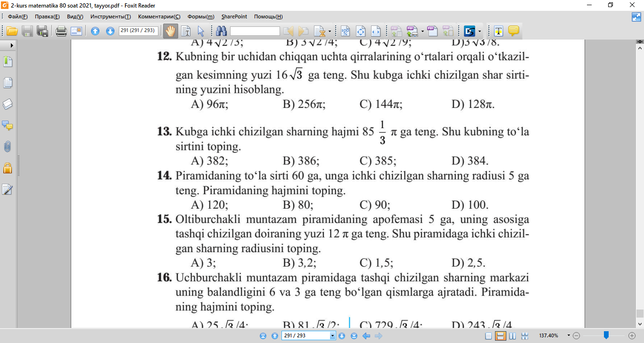Click the DocuSign icon
644x343 pixels.
tap(470, 32)
